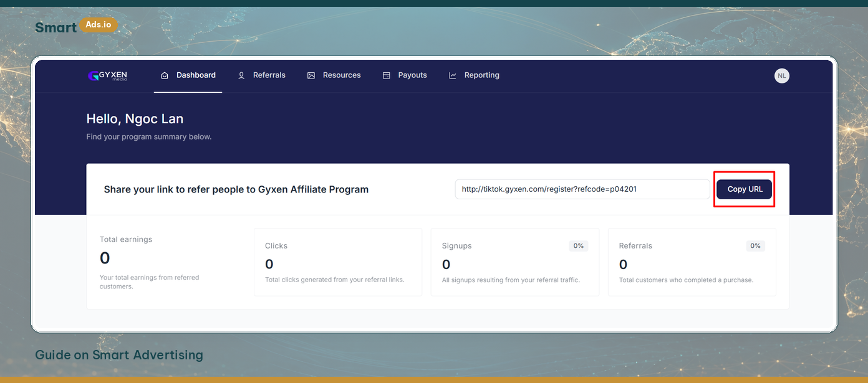Click the Clicks card label
868x383 pixels.
[x=276, y=246]
